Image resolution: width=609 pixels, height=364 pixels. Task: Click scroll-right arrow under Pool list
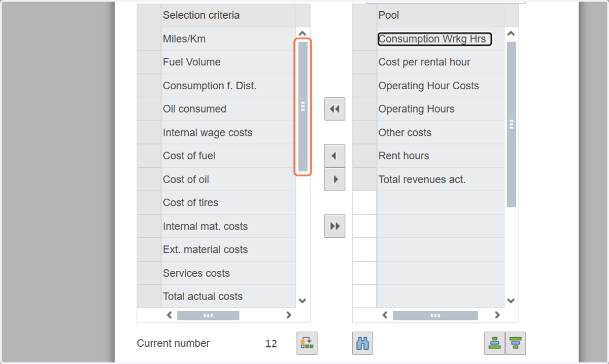pos(497,315)
